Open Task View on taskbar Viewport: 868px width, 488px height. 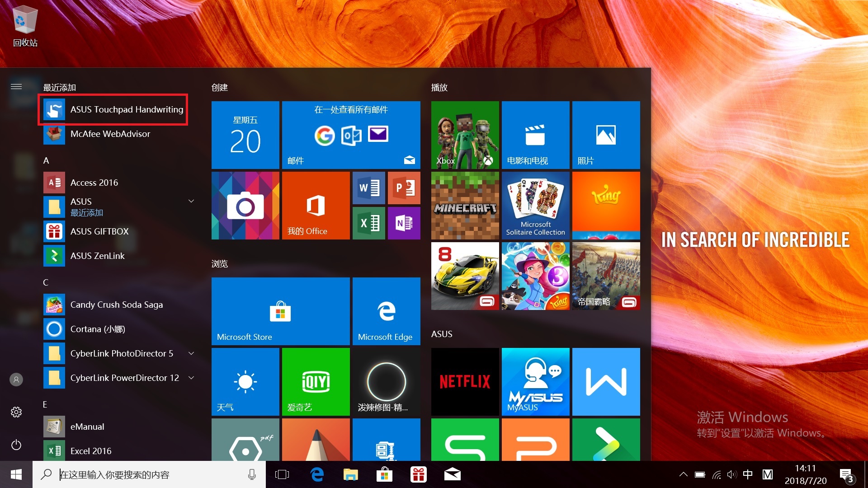282,474
